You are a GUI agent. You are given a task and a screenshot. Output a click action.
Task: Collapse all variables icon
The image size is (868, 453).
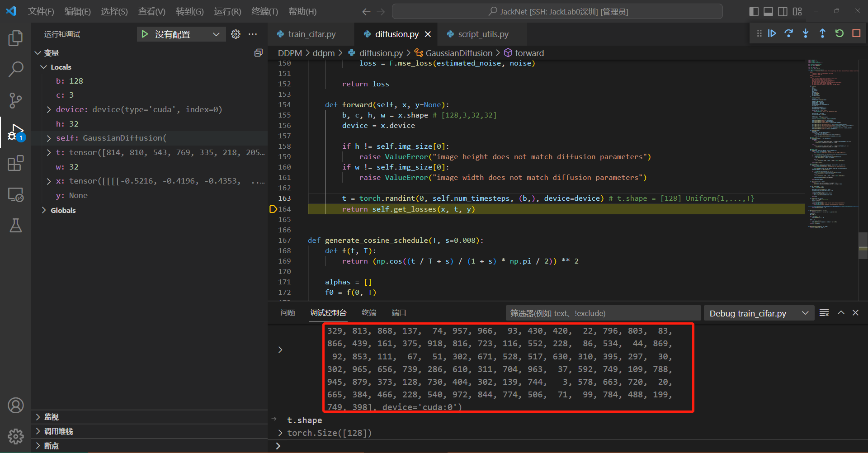[x=258, y=53]
